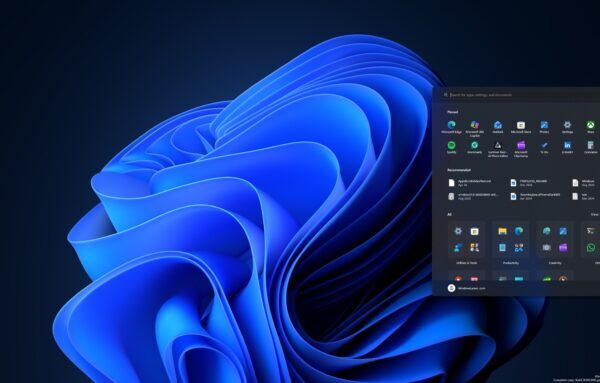600x383 pixels.
Task: Open the Utilities & Tools category folder
Action: 466,243
